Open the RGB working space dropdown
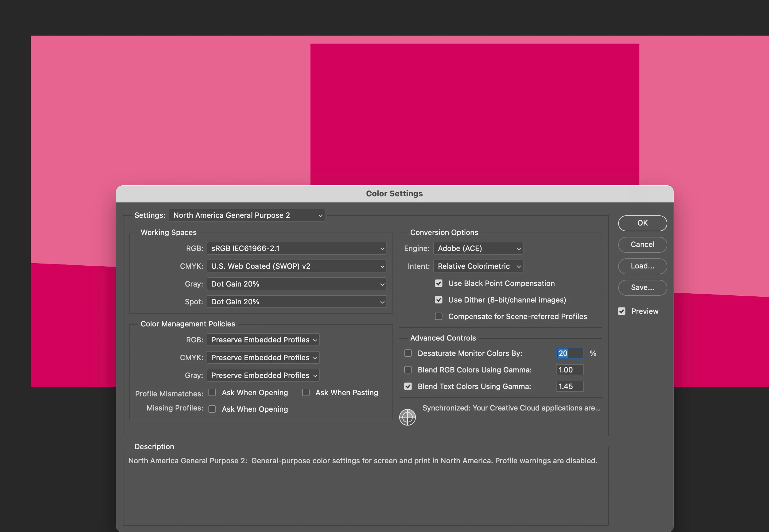769x532 pixels. pyautogui.click(x=296, y=248)
